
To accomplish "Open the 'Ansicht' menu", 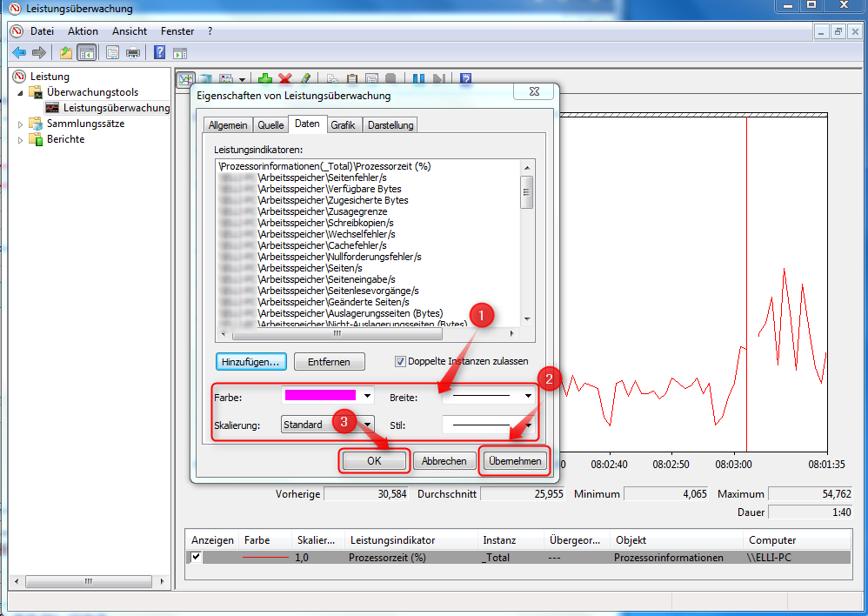I will click(x=129, y=30).
